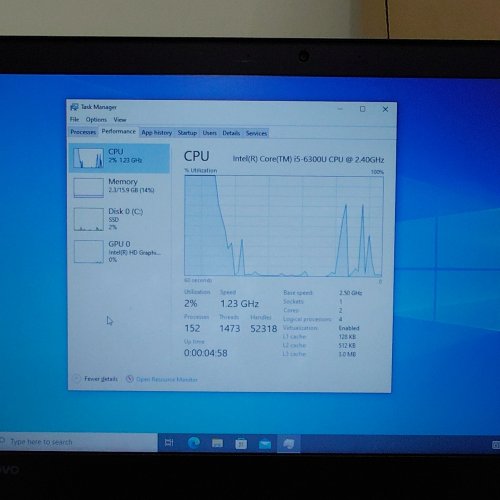Open the Startup tab
This screenshot has width=500, height=500.
pyautogui.click(x=187, y=133)
